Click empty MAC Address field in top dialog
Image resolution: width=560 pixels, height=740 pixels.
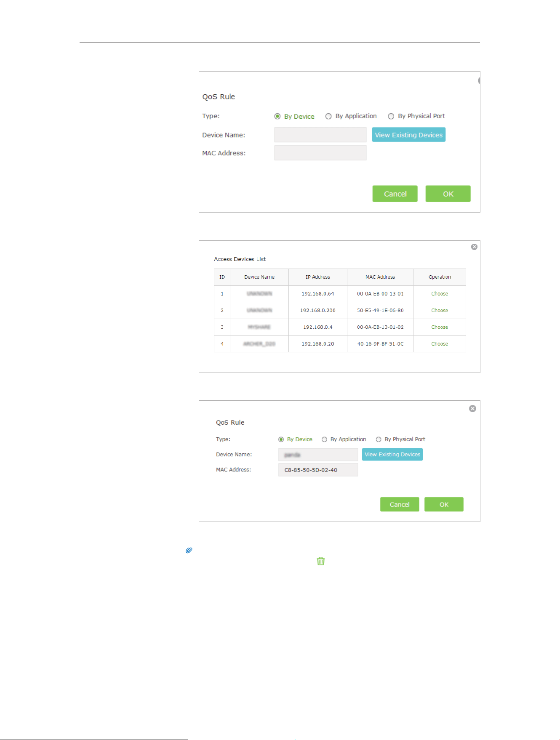[320, 153]
